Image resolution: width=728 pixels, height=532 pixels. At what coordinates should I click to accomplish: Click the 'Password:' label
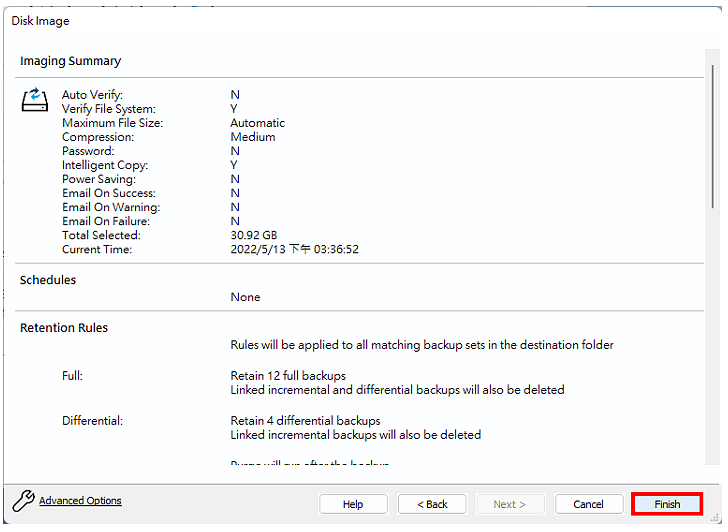(x=88, y=151)
